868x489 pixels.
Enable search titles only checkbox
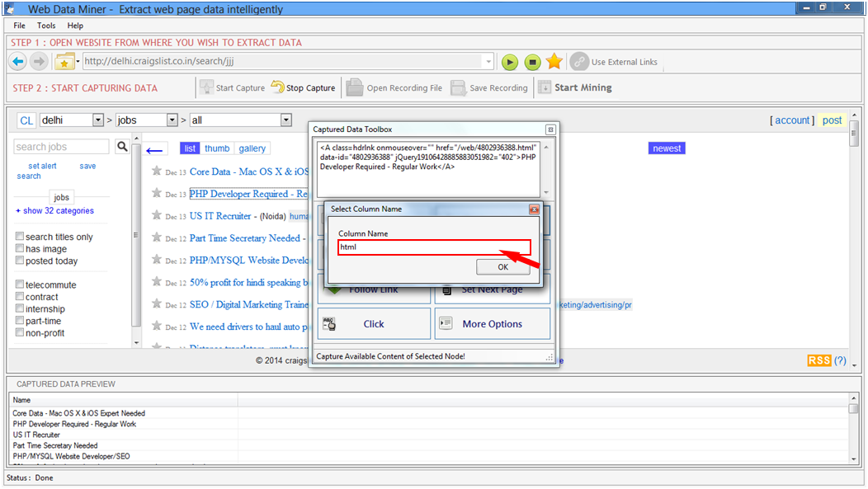pyautogui.click(x=20, y=236)
